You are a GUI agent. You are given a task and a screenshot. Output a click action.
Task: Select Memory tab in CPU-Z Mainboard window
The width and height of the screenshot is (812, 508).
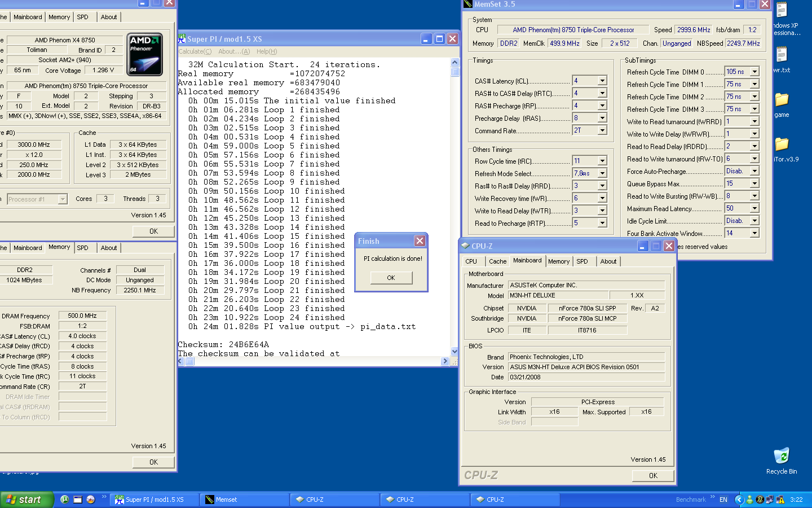tap(559, 261)
